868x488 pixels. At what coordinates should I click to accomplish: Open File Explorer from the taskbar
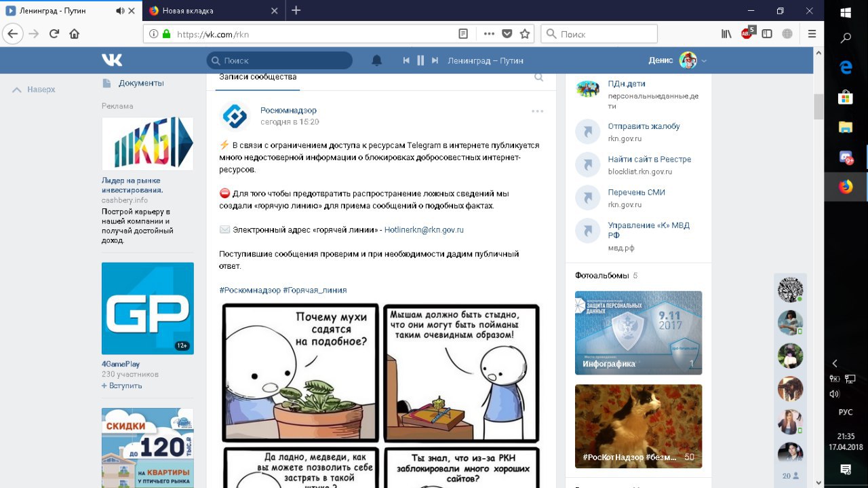click(x=846, y=127)
